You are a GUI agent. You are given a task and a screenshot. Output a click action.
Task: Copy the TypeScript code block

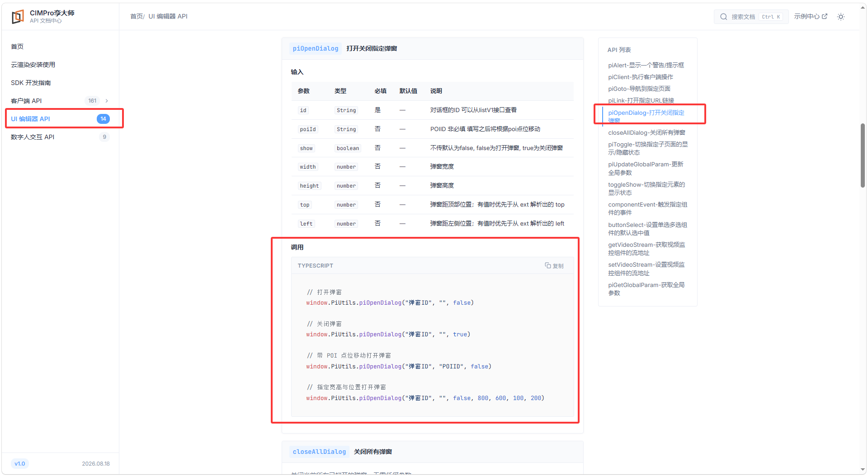pyautogui.click(x=554, y=266)
